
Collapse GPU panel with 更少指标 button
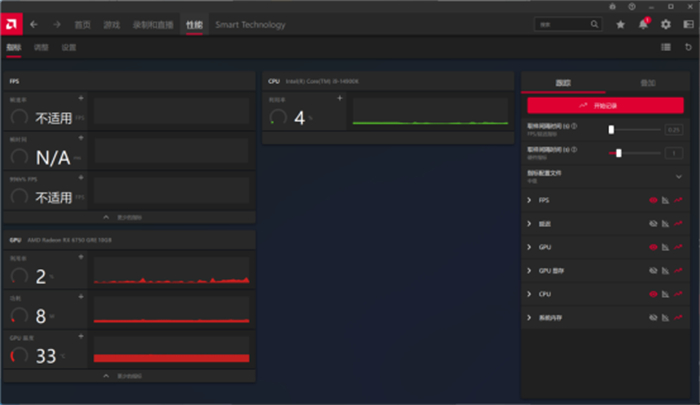tap(129, 376)
